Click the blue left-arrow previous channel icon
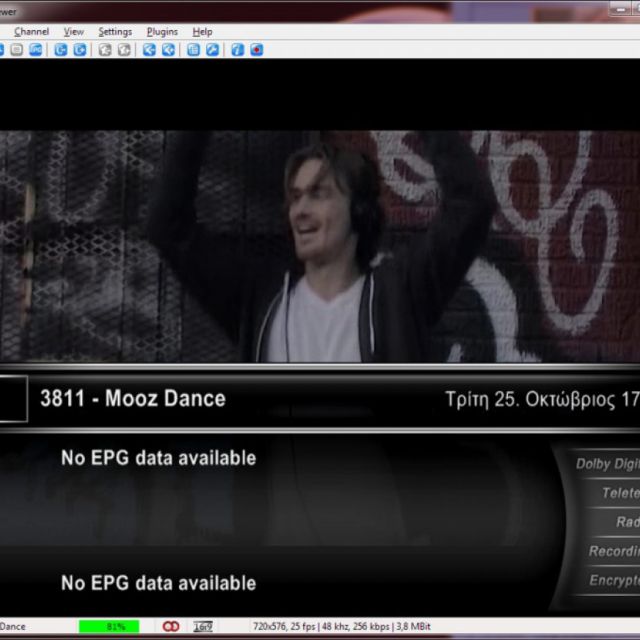Viewport: 640px width, 640px height. tap(149, 49)
